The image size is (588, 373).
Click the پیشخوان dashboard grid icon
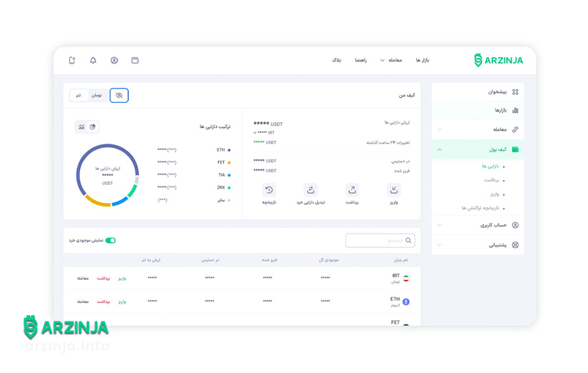pyautogui.click(x=515, y=91)
